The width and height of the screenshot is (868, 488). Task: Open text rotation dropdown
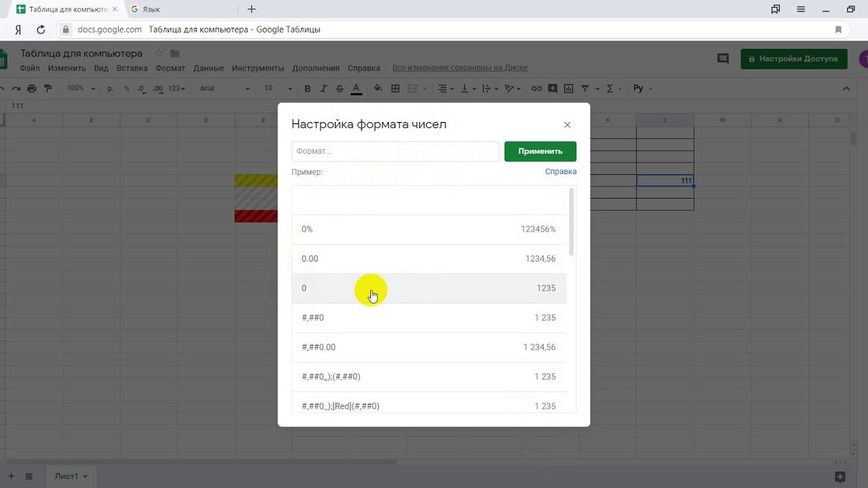(x=513, y=88)
